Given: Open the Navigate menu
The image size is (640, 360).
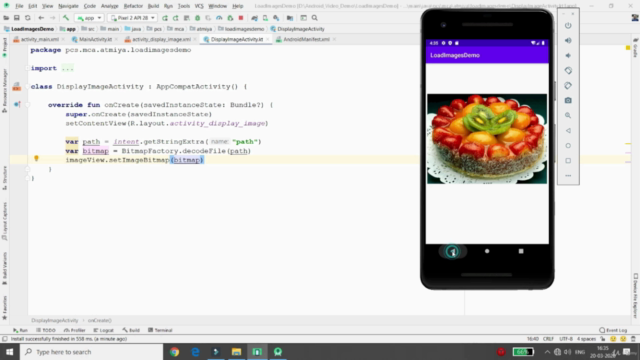Looking at the screenshot, I should pyautogui.click(x=68, y=6).
